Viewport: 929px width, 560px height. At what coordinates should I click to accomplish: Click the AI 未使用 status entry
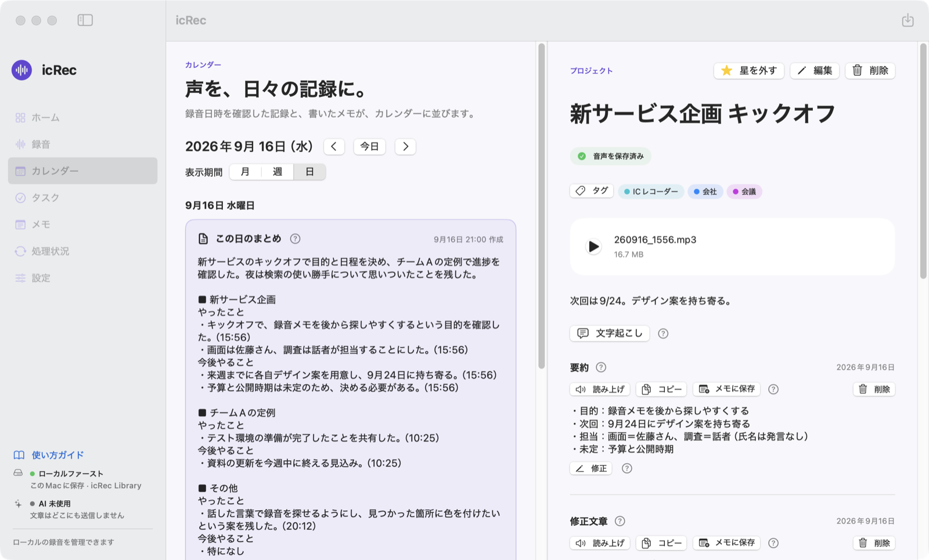pyautogui.click(x=69, y=510)
